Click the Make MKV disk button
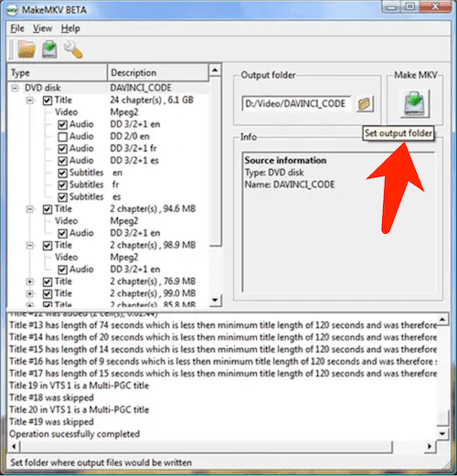Screen dimensions: 457x476 point(415,103)
